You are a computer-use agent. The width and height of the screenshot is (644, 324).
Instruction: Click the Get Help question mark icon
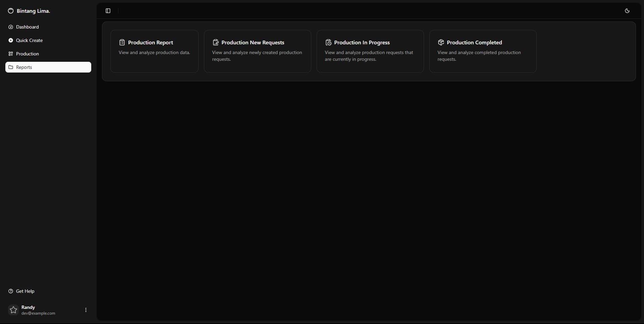pyautogui.click(x=11, y=291)
